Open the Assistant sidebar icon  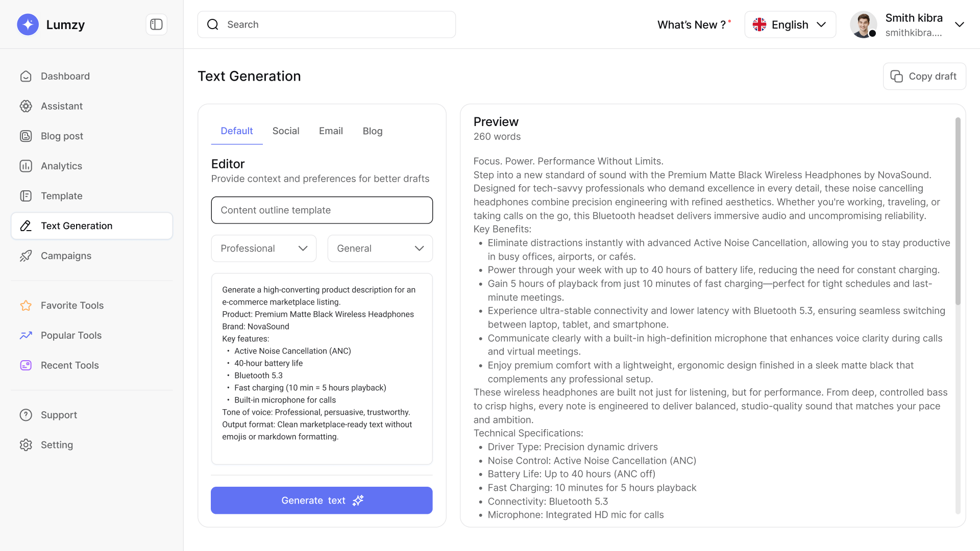pyautogui.click(x=26, y=106)
